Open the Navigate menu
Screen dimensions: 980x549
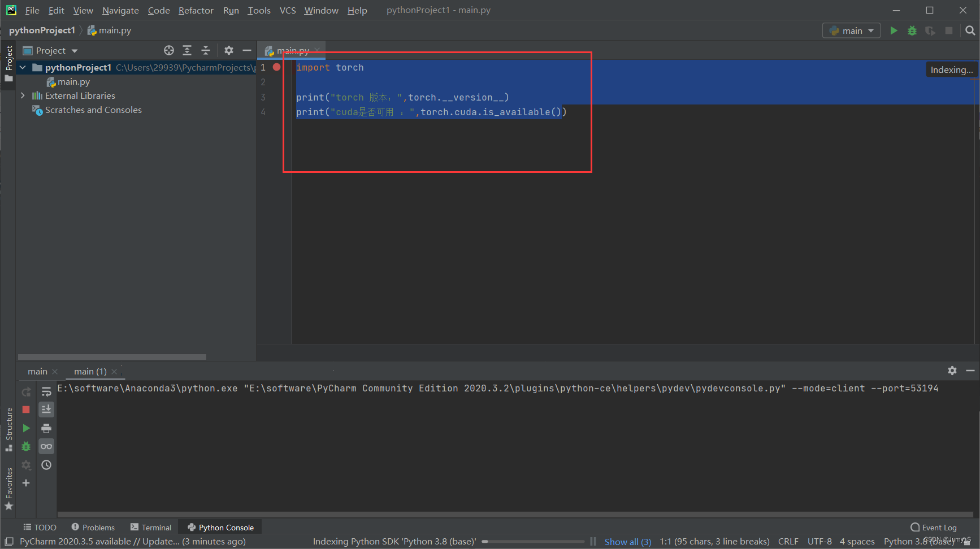[120, 10]
